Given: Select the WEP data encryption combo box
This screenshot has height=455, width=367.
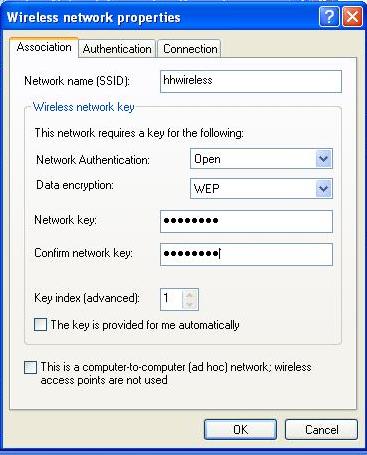Looking at the screenshot, I should click(261, 189).
